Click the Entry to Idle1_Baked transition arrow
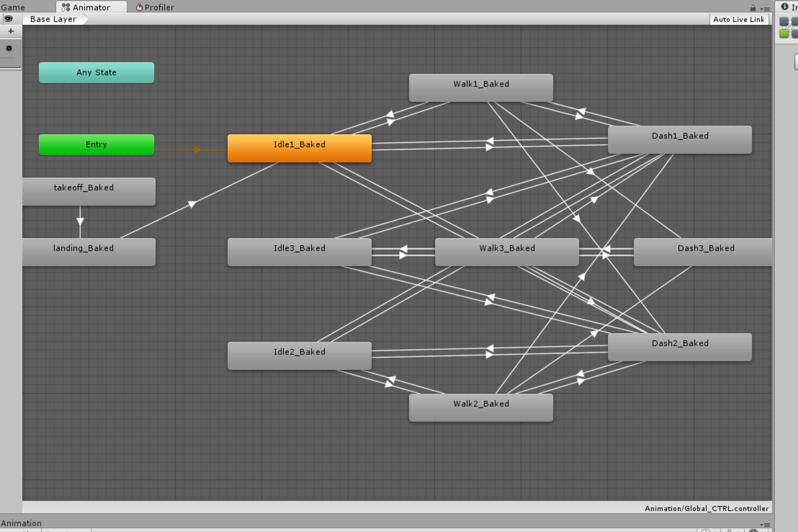 [197, 149]
